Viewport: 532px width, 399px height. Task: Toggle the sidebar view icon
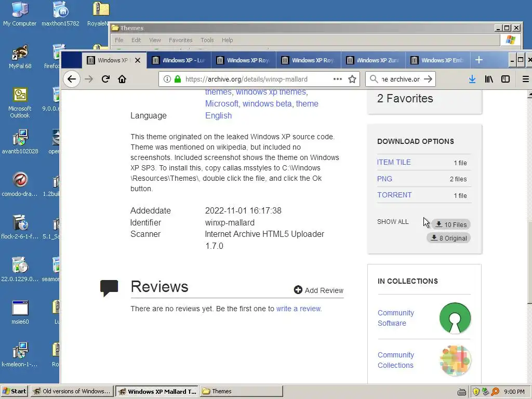[506, 79]
